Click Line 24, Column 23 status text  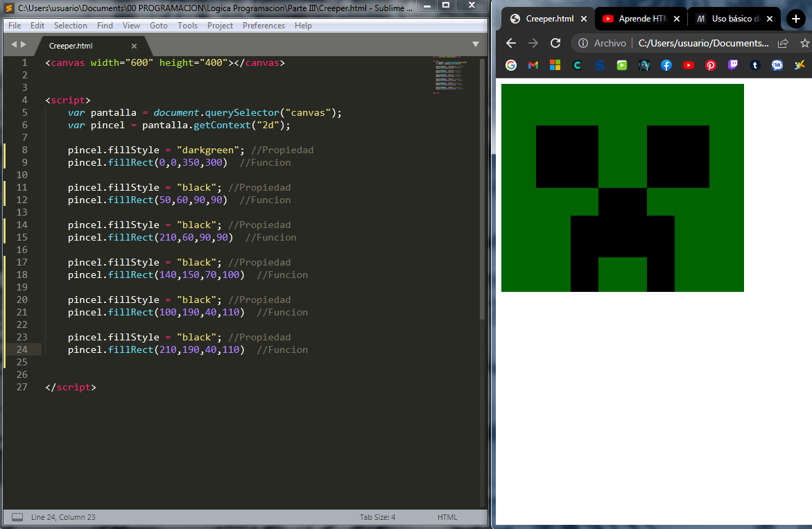[x=63, y=517]
